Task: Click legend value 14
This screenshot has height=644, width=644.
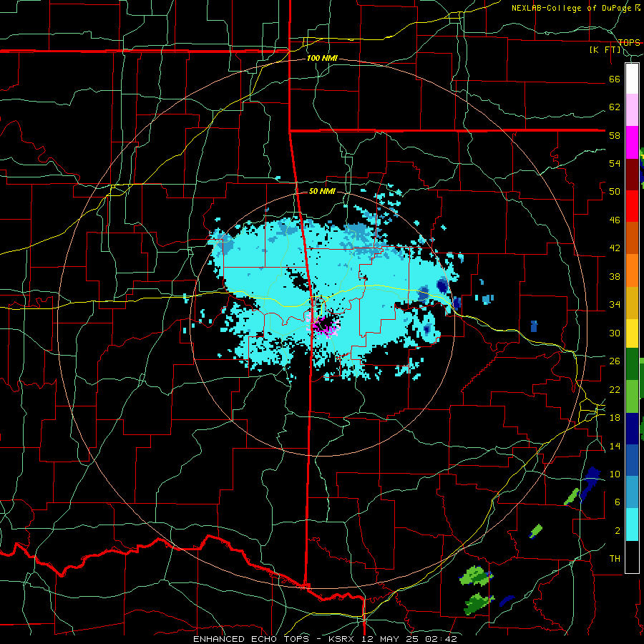Action: 615,446
